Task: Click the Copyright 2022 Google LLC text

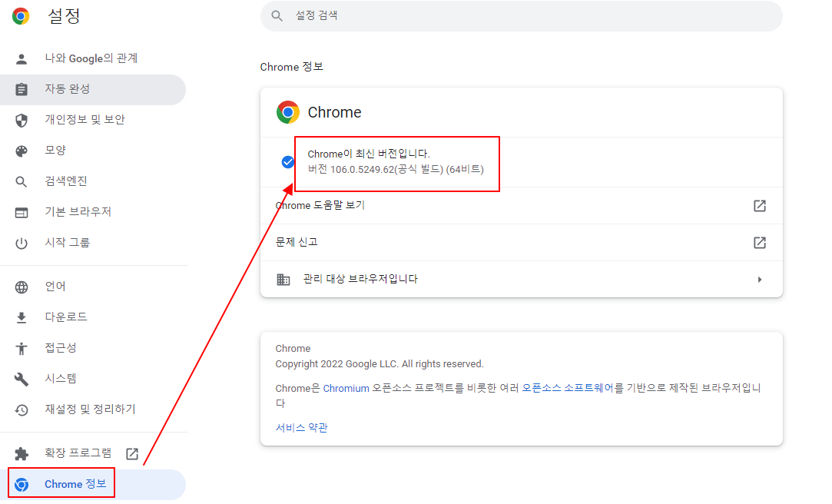Action: coord(380,364)
